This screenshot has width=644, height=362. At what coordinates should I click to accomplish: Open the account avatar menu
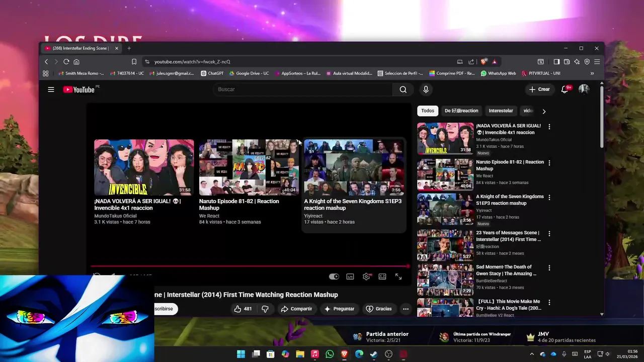[584, 89]
